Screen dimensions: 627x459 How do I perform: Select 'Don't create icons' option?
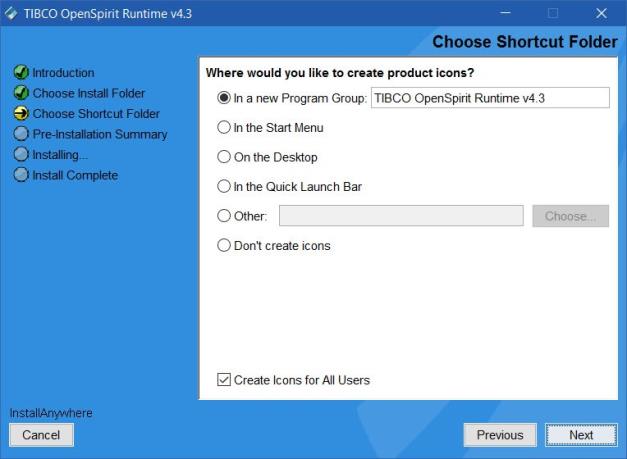(224, 245)
